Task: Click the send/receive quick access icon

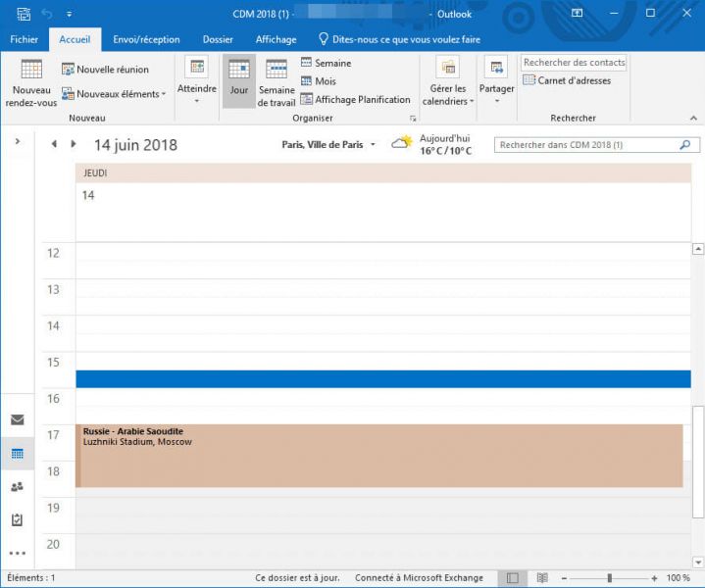Action: tap(24, 14)
